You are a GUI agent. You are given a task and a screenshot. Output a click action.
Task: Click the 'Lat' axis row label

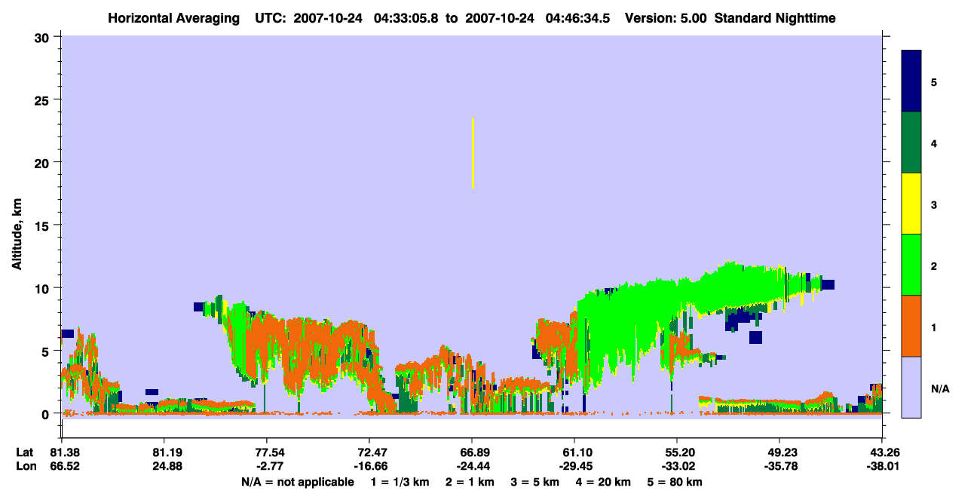(x=25, y=452)
